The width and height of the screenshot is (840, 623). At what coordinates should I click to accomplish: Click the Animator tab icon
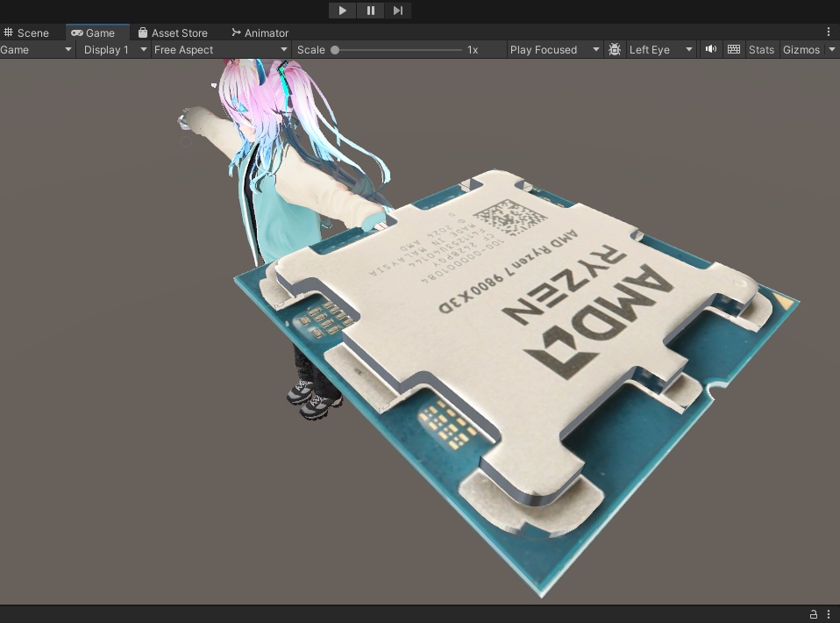[236, 32]
